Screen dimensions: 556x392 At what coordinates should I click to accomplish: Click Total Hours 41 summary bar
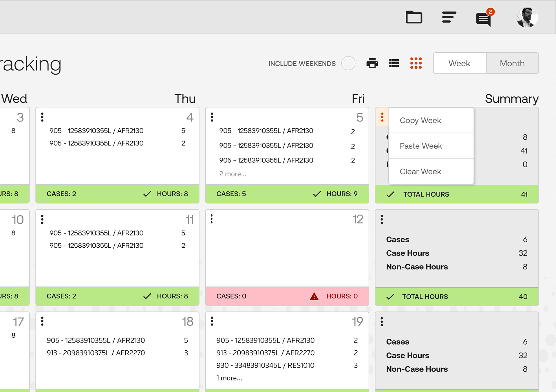pos(457,194)
